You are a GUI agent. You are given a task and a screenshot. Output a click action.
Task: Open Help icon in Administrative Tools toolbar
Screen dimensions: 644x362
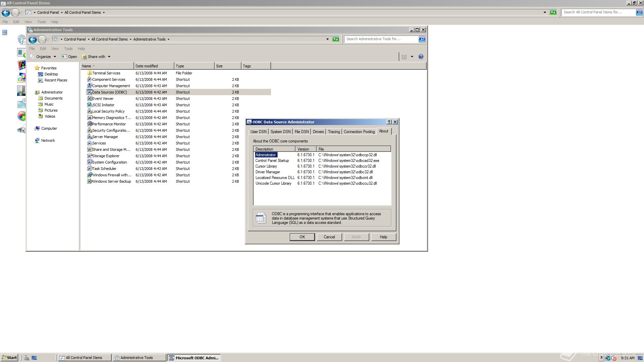(421, 57)
